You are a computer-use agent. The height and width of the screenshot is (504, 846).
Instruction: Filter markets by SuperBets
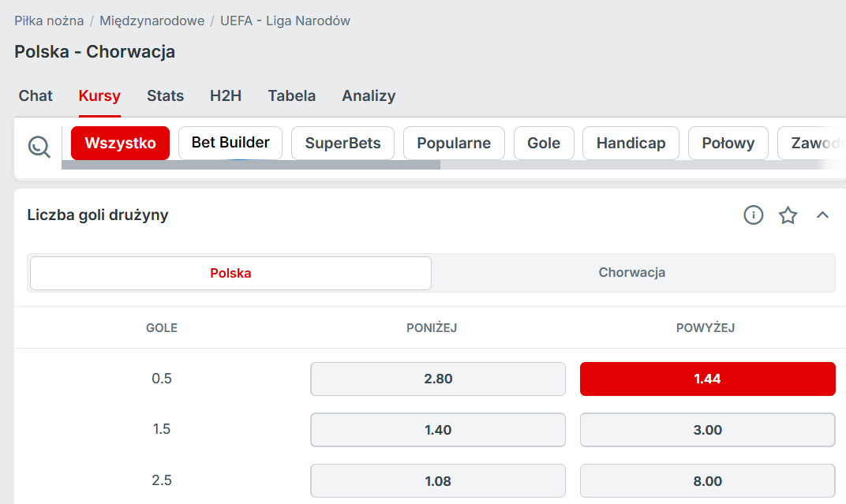coord(343,144)
